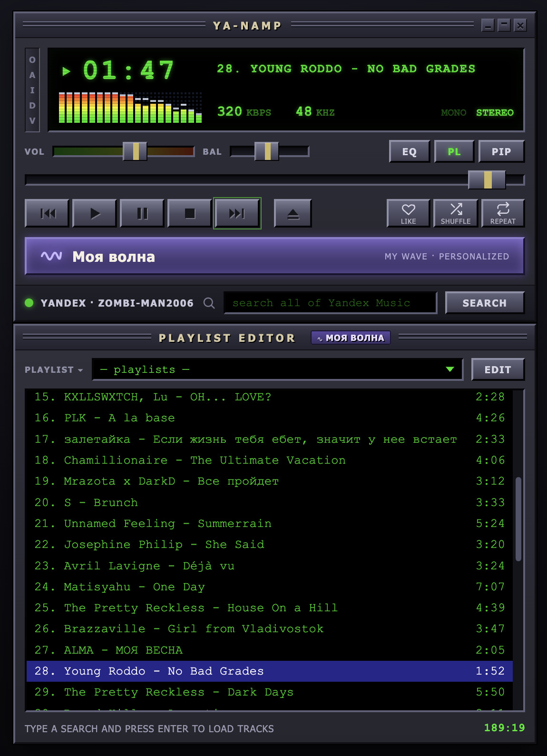The height and width of the screenshot is (756, 547).
Task: Open the PLAYLIST menu arrow
Action: click(x=80, y=370)
